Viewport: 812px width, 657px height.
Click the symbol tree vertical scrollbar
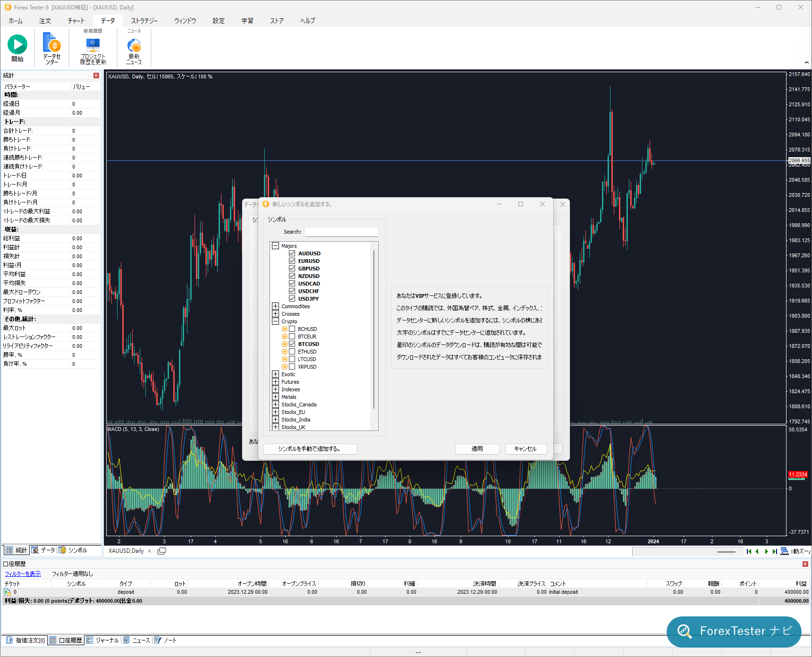[x=374, y=329]
